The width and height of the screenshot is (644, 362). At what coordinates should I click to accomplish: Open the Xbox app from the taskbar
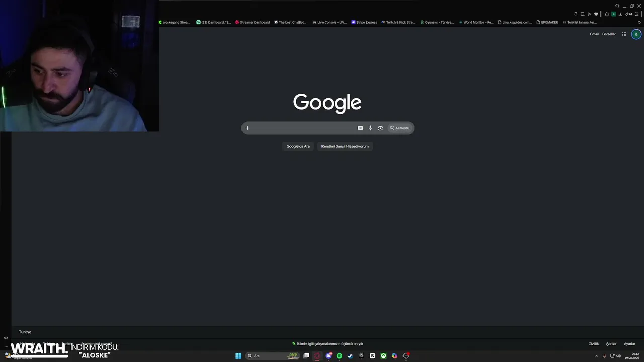pos(383,356)
